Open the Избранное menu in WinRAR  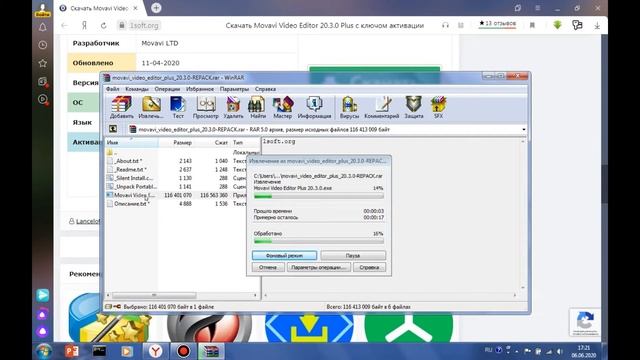pyautogui.click(x=200, y=89)
